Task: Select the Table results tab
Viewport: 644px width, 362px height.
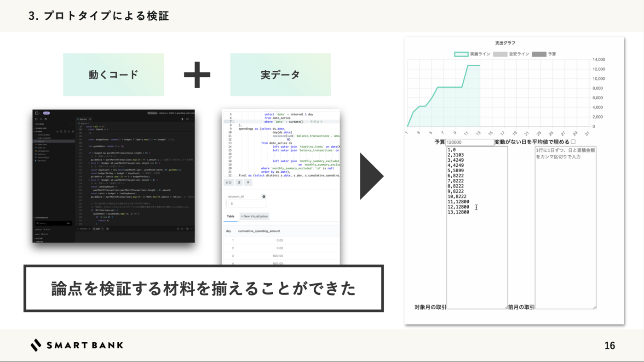Action: (230, 216)
